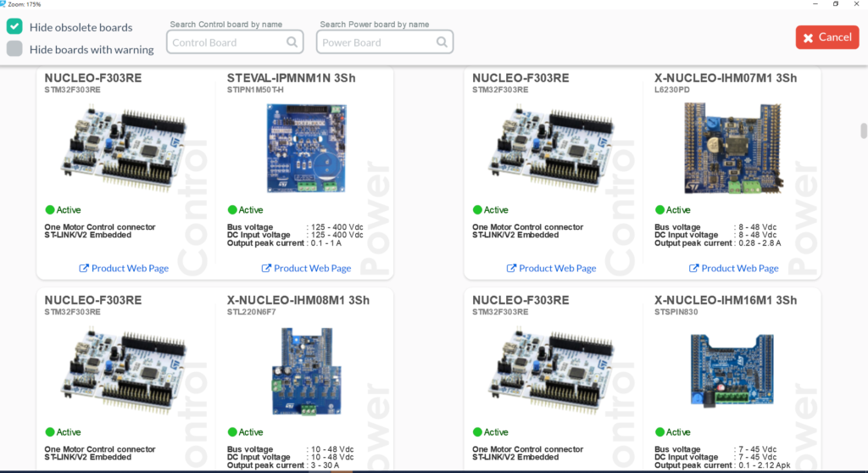Click the 3 - 30 A output peak current value
This screenshot has width=868, height=473.
tap(325, 465)
